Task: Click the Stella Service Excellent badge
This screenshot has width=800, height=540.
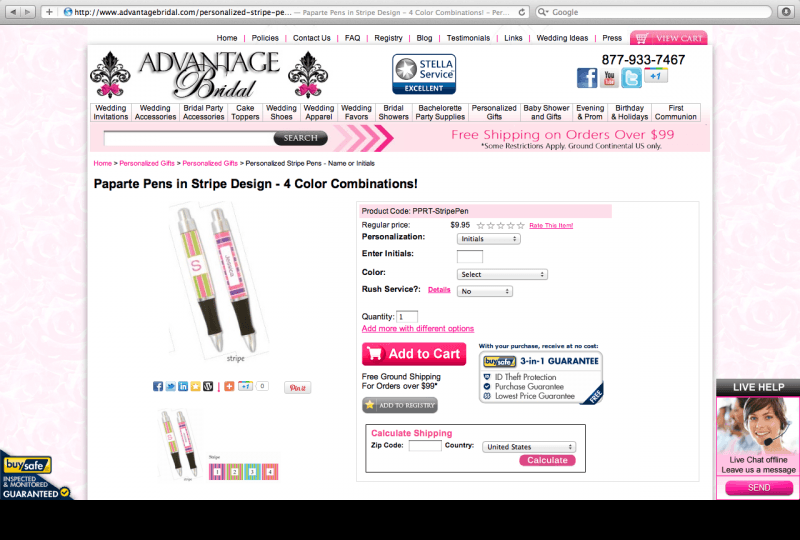Action: coord(424,74)
